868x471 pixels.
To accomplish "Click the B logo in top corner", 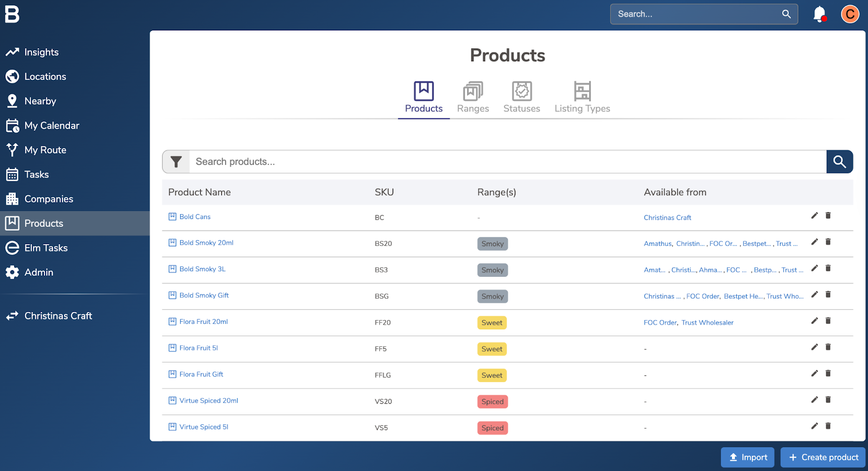I will click(12, 14).
